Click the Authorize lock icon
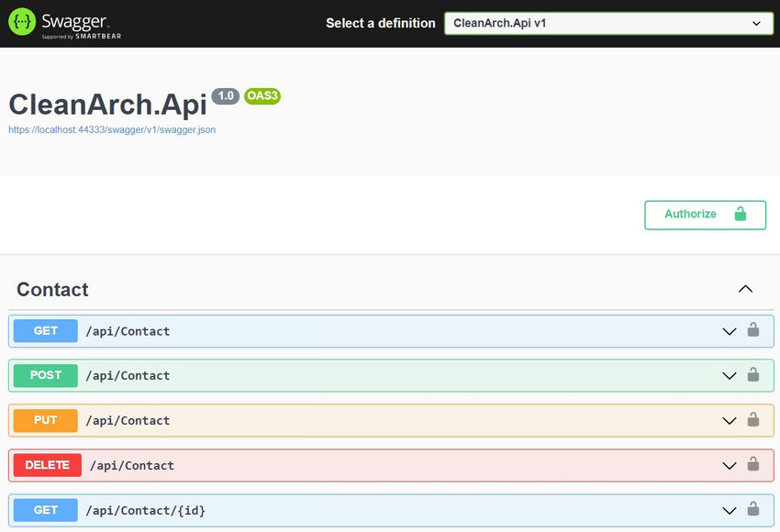The width and height of the screenshot is (780, 532). [740, 214]
